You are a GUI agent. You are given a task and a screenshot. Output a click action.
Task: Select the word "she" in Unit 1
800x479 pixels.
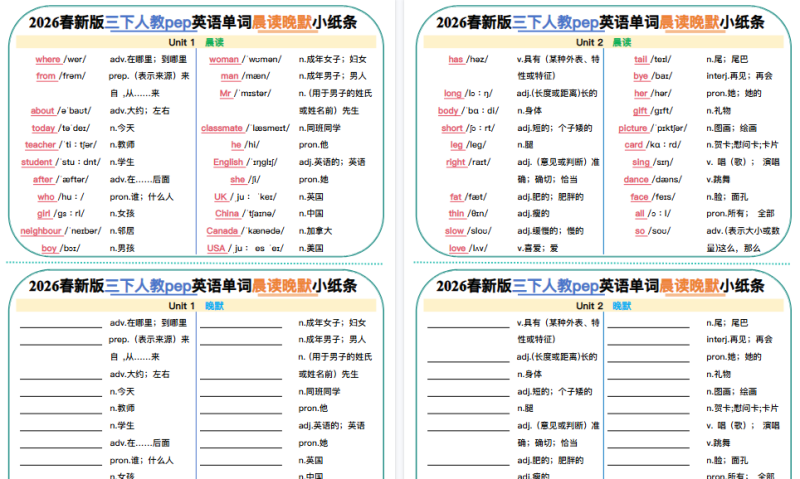[238, 180]
